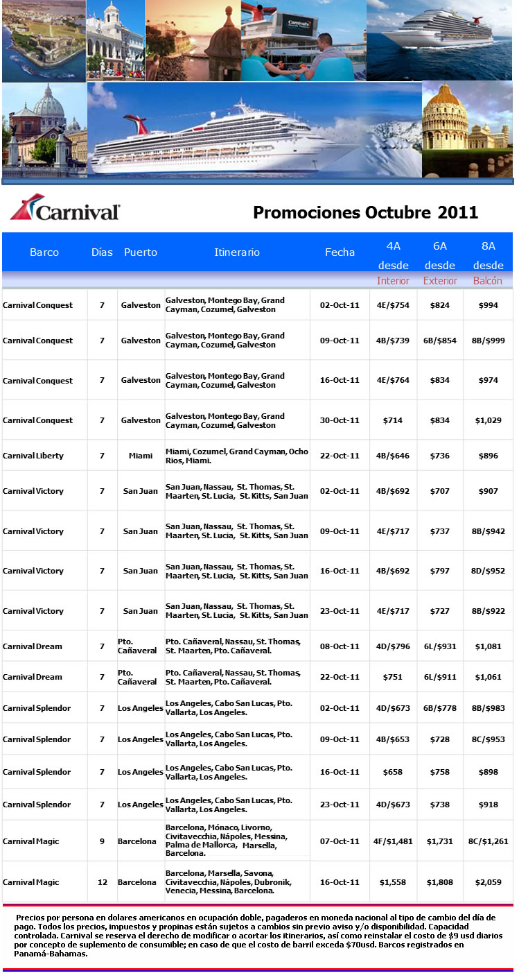Open the sunset sentry box photo
519x980 pixels.
click(193, 41)
